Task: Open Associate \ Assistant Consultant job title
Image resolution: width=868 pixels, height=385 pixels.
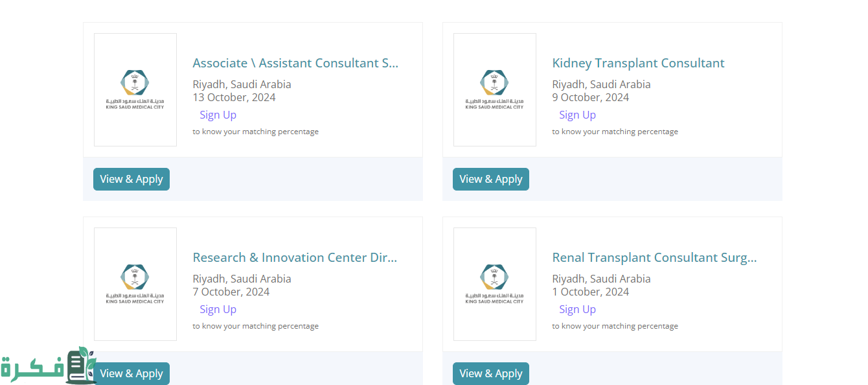Action: [295, 63]
